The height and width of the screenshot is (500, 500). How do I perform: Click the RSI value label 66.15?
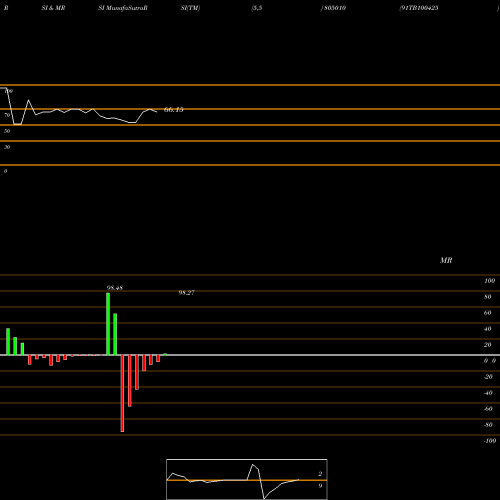(174, 110)
